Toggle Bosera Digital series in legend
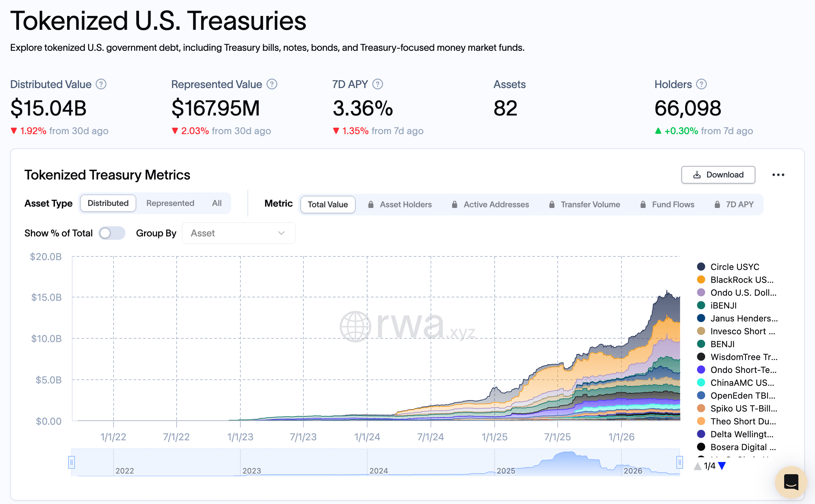This screenshot has height=504, width=815. (x=736, y=447)
